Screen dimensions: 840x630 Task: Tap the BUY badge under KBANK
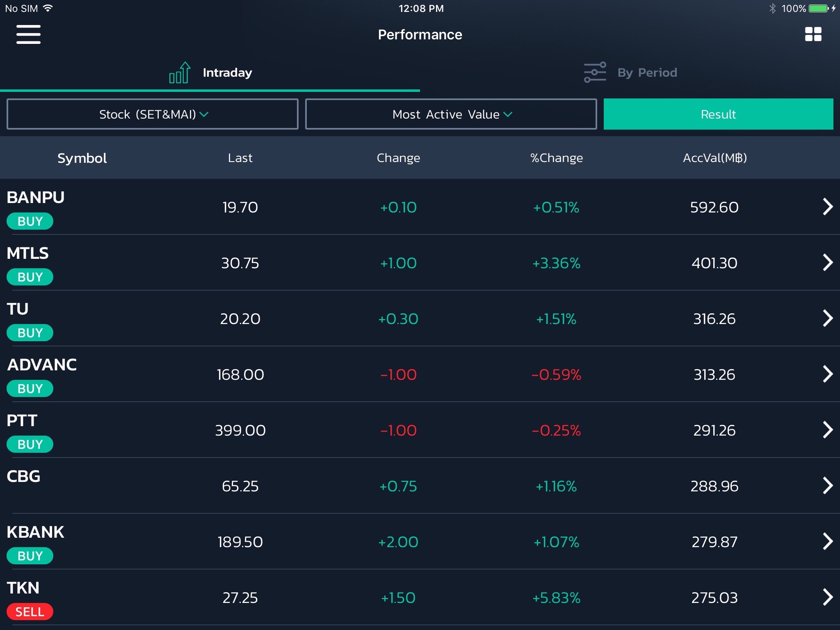coord(30,556)
